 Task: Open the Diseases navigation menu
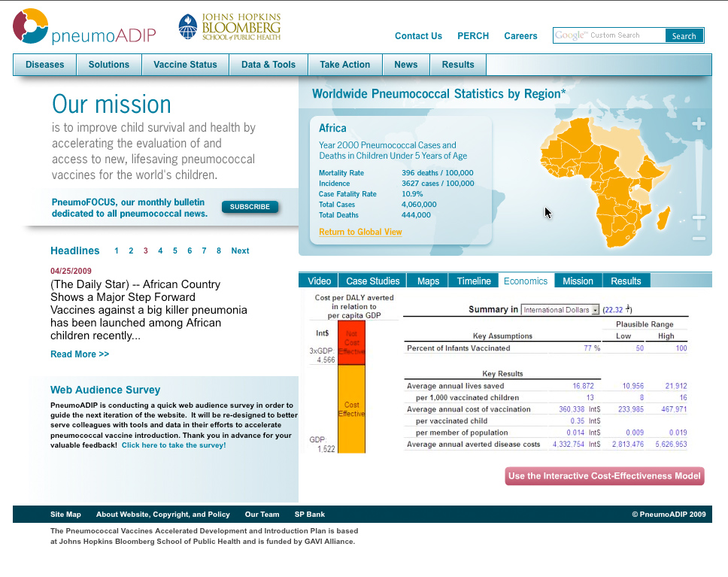44,65
